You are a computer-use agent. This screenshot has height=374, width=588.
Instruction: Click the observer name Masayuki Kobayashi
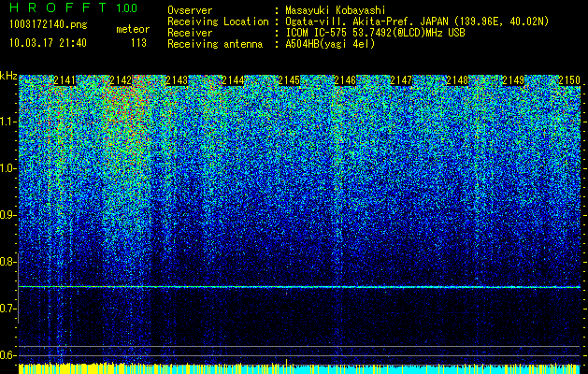coord(336,10)
